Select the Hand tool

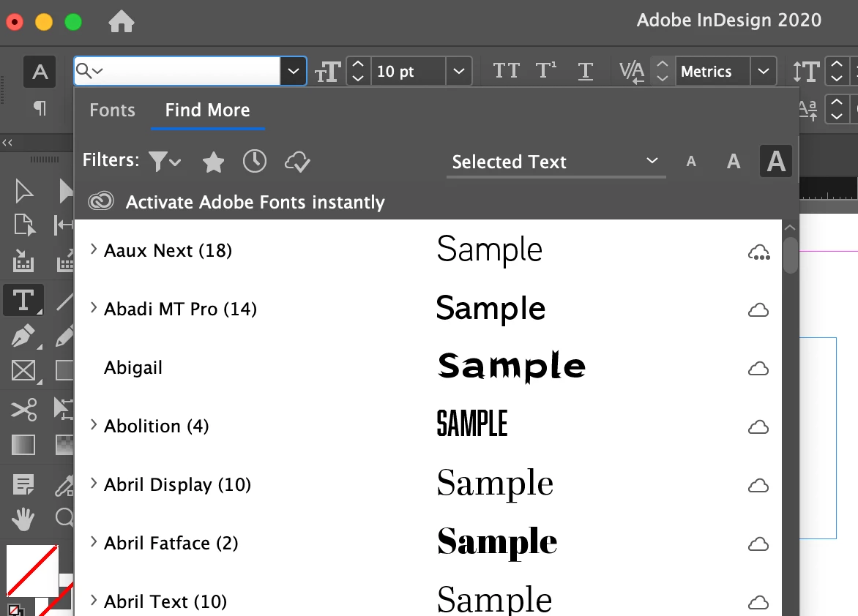pos(23,519)
